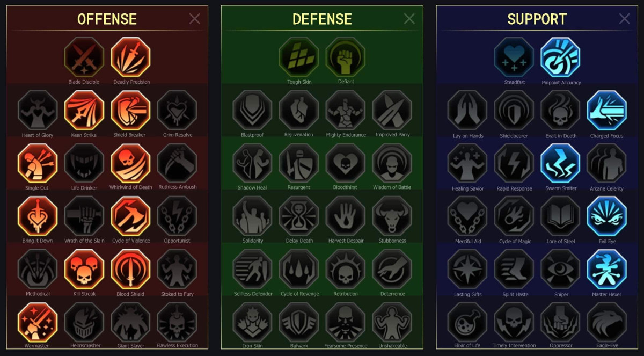Image resolution: width=644 pixels, height=356 pixels.
Task: Close the Support mastery panel
Action: pyautogui.click(x=625, y=19)
